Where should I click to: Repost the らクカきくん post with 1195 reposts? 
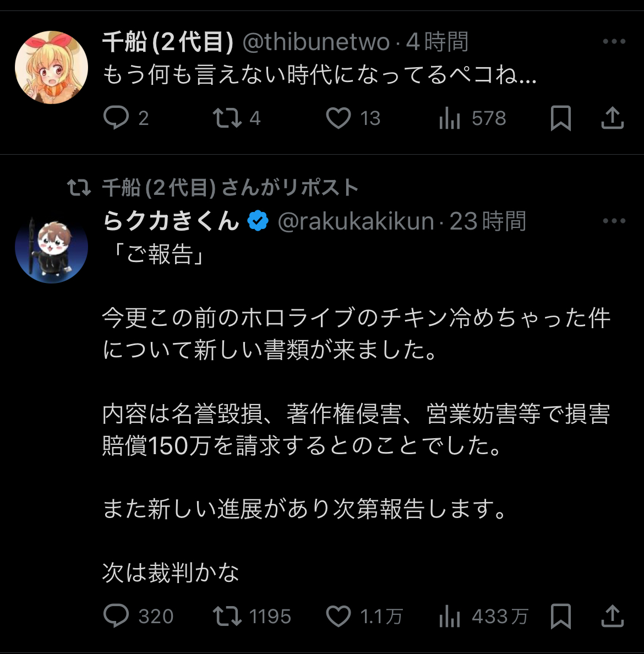pyautogui.click(x=227, y=616)
